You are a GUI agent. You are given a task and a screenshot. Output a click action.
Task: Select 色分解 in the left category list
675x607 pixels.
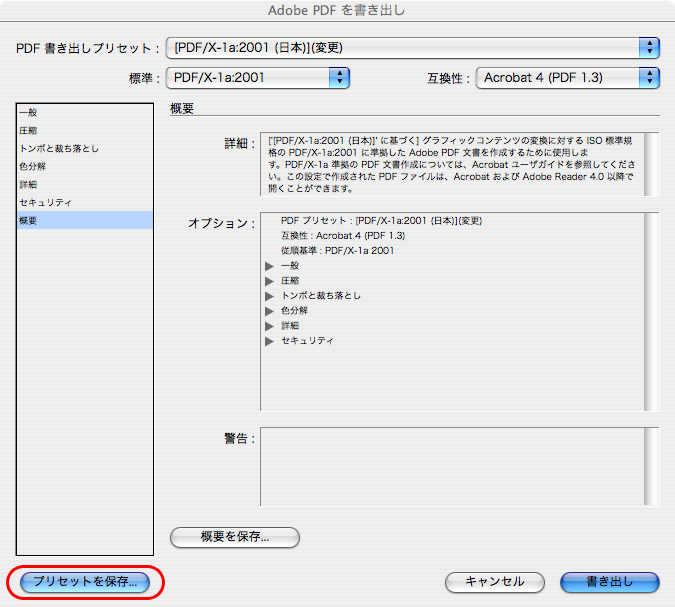tap(85, 167)
